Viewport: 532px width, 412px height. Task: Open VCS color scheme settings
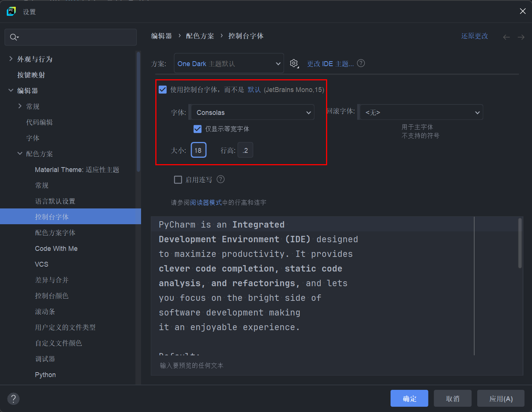pos(42,264)
